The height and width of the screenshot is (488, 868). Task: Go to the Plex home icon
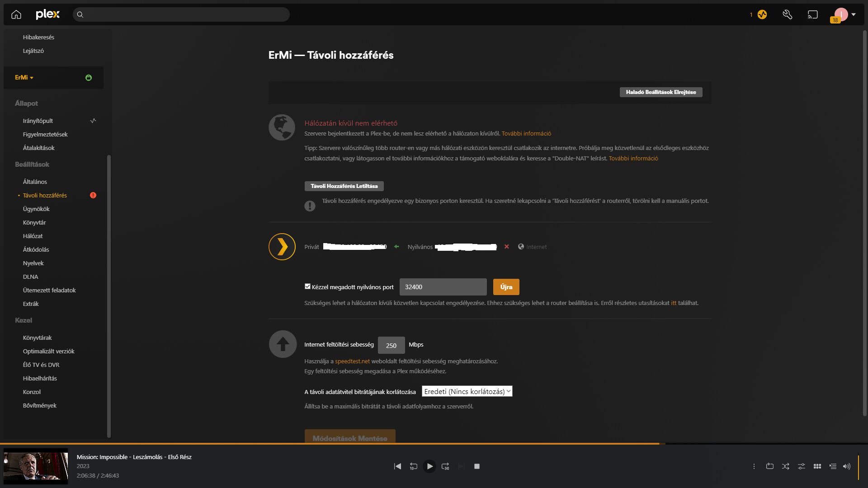(x=16, y=14)
